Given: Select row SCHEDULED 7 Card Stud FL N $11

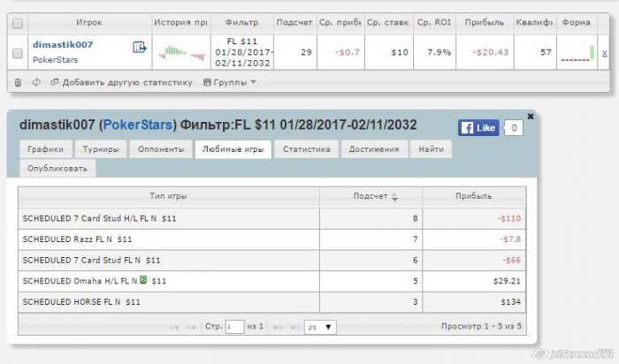Looking at the screenshot, I should coord(272,261).
